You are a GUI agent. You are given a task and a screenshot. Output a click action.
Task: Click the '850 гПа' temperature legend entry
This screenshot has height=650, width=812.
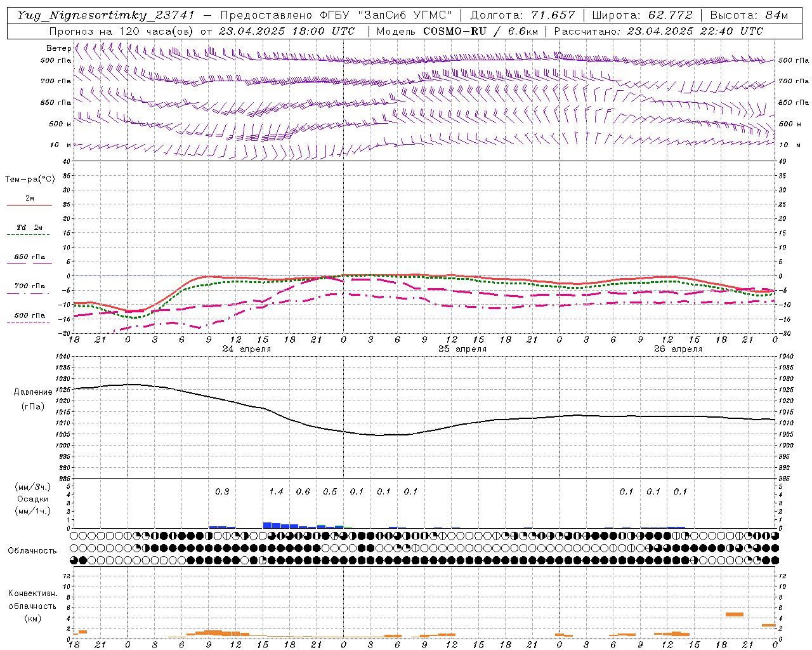(30, 257)
